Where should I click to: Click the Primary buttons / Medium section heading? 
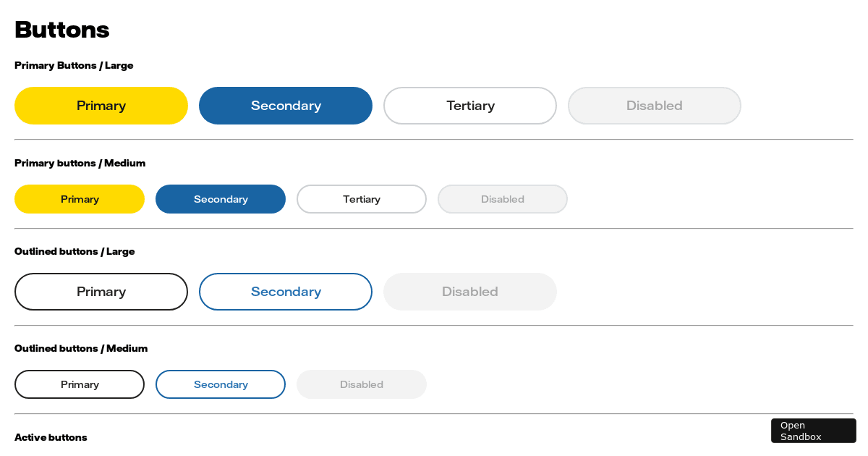[x=79, y=163]
